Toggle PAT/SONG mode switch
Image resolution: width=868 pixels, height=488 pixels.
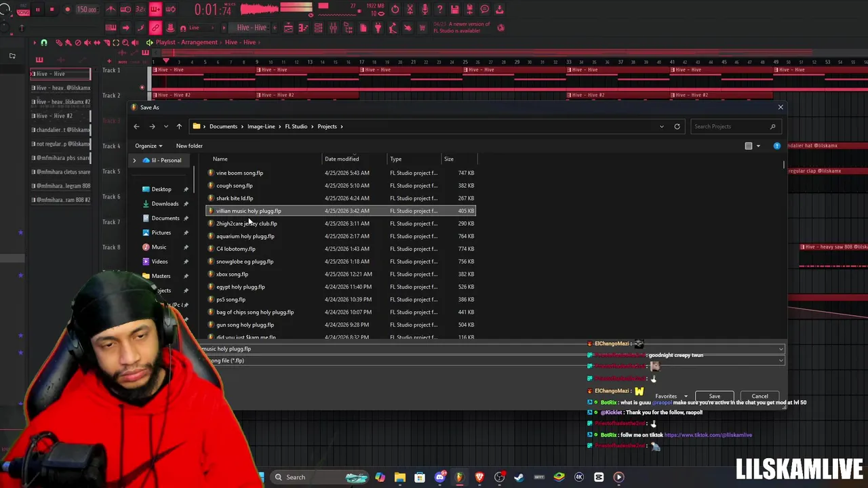point(22,9)
